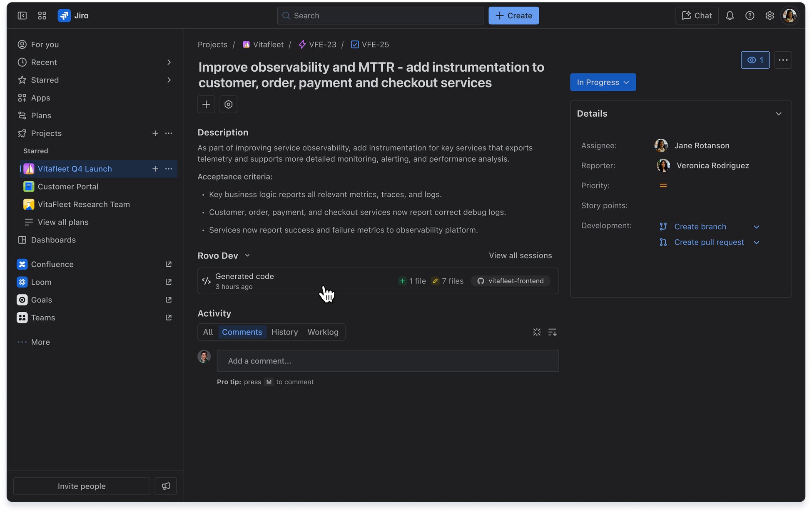Open the help question mark icon
The width and height of the screenshot is (812, 513).
coord(750,15)
